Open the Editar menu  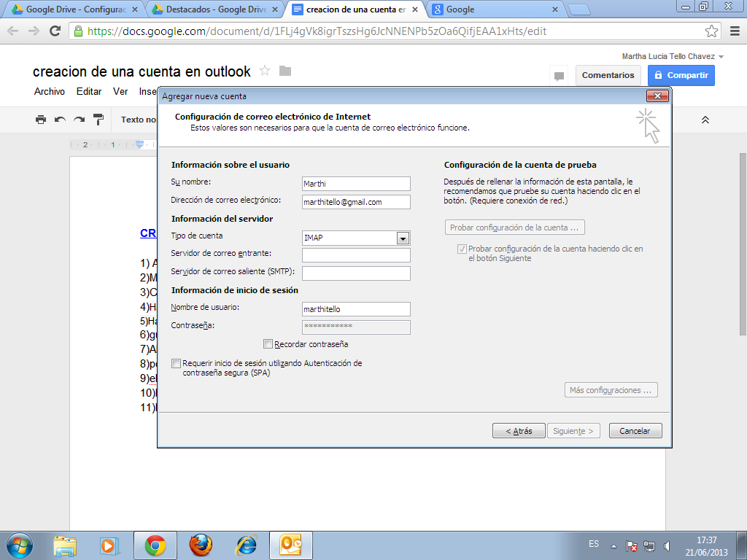click(89, 91)
